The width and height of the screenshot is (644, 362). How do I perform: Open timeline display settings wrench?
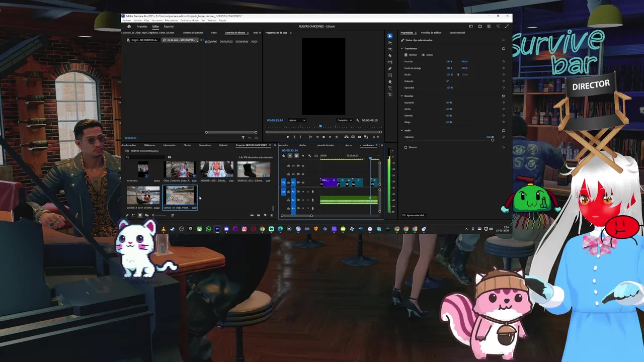tap(309, 156)
